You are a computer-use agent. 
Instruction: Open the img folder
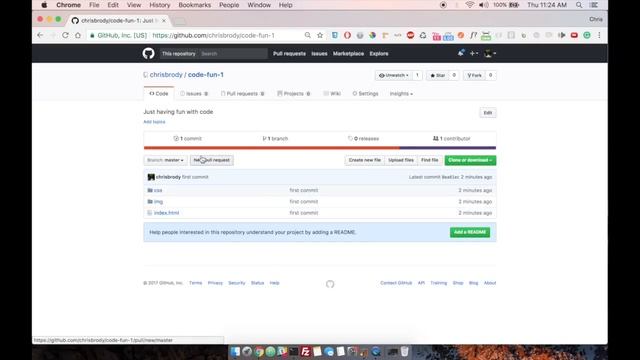point(158,202)
